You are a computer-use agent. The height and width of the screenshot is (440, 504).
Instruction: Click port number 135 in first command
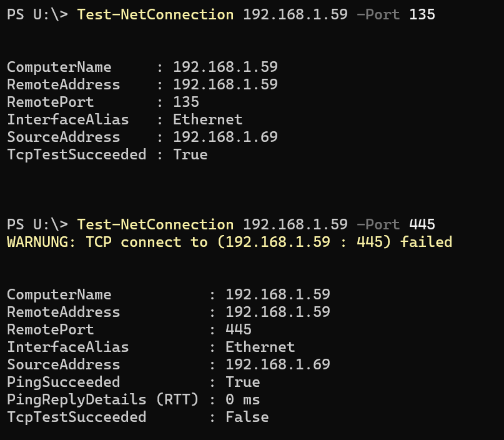coord(422,15)
